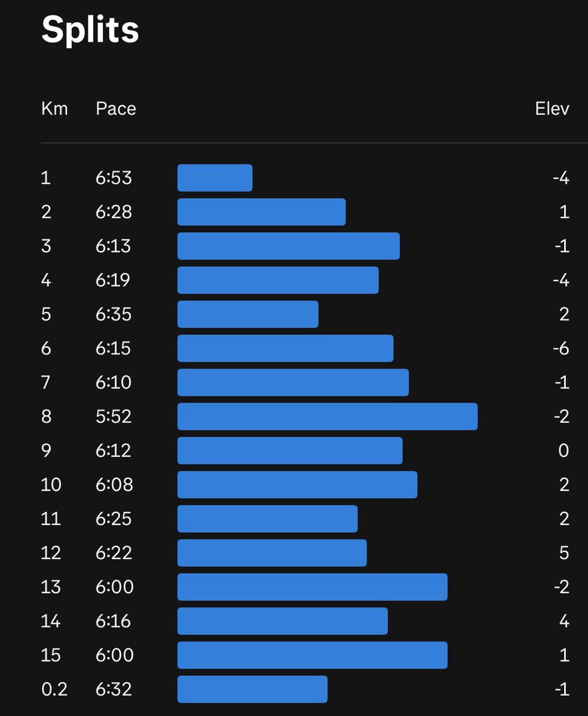
Task: Select the kilometer 4 split row number
Action: tap(46, 280)
